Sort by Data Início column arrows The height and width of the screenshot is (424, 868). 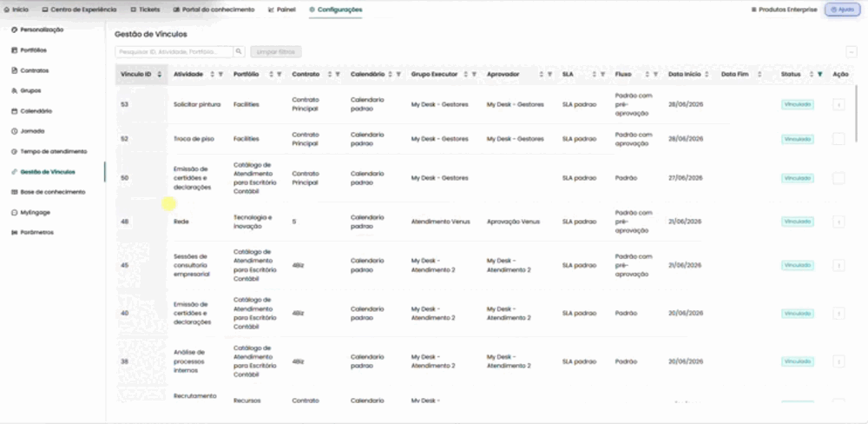point(707,74)
